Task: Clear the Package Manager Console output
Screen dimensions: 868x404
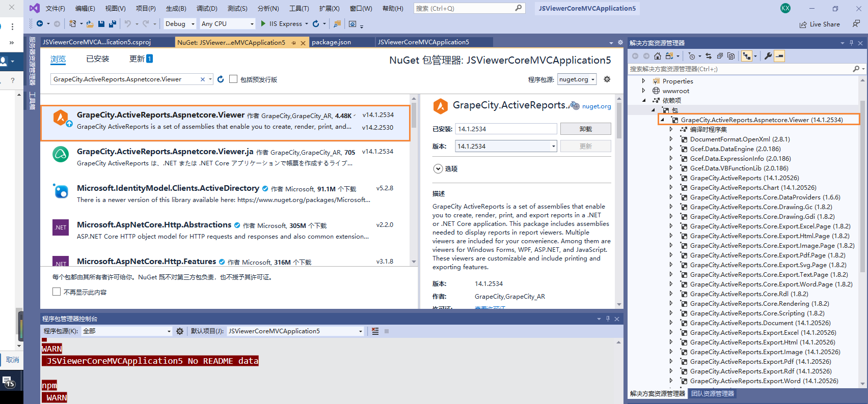Action: [375, 331]
